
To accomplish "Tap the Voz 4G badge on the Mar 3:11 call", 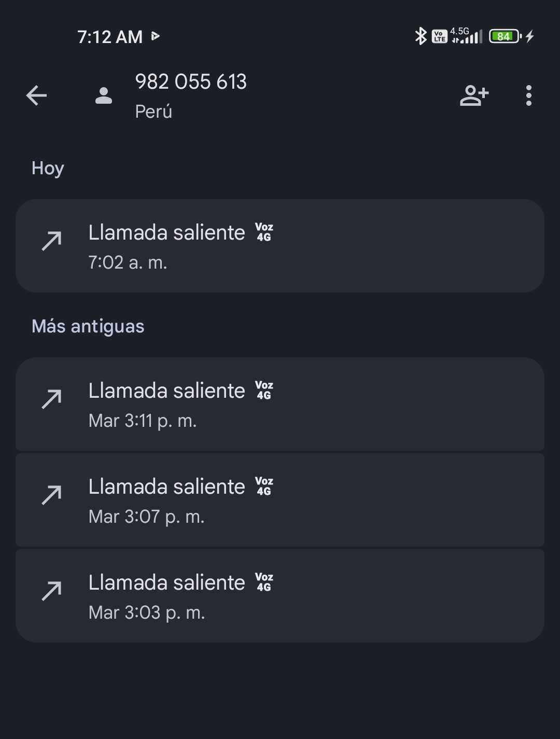I will tap(264, 391).
